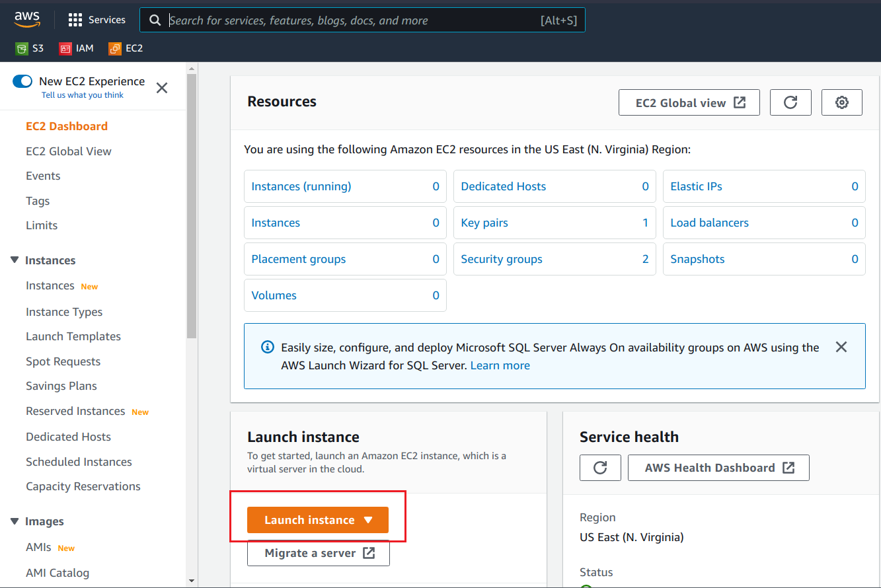The image size is (881, 588).
Task: Click the Security groups count 2
Action: 646,259
